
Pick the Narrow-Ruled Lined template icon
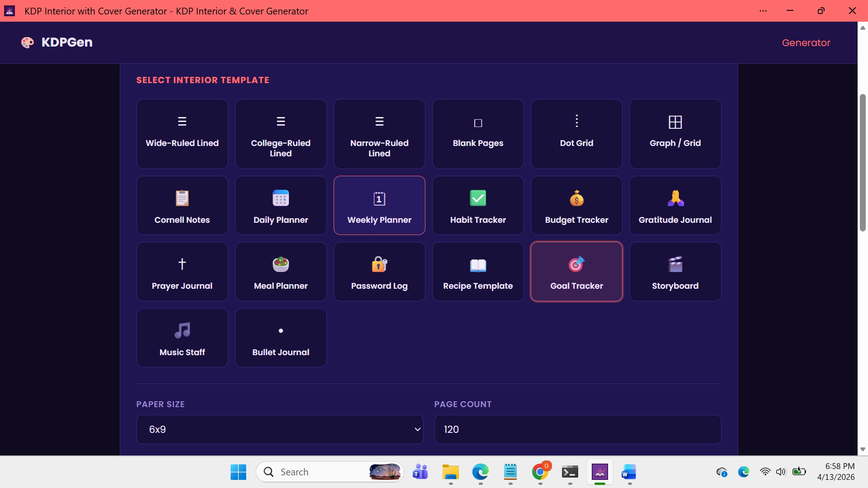click(x=379, y=121)
